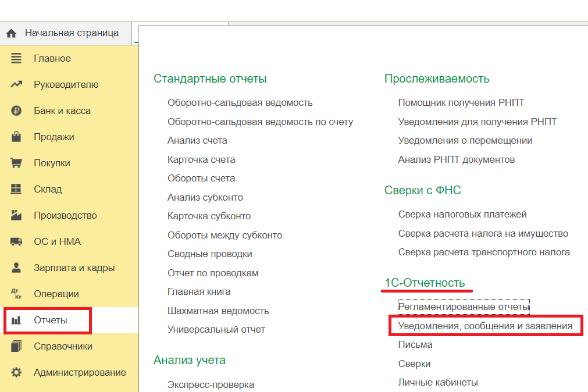Open the Универсальный отчет link
Screen dimensions: 588x392
point(216,330)
